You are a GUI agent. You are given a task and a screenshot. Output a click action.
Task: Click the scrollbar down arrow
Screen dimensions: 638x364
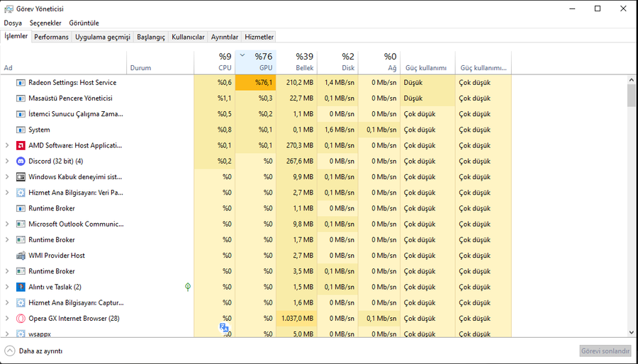pos(632,333)
